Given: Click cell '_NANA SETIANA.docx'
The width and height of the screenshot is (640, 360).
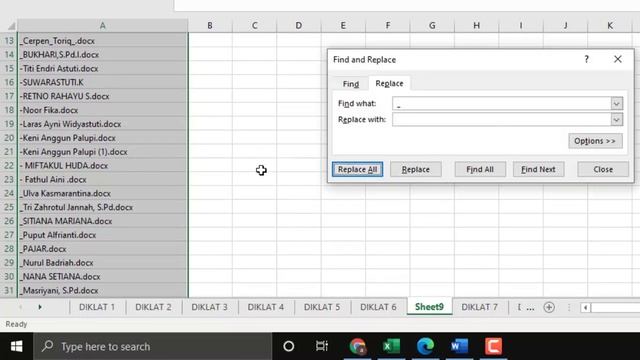Looking at the screenshot, I should tap(102, 277).
